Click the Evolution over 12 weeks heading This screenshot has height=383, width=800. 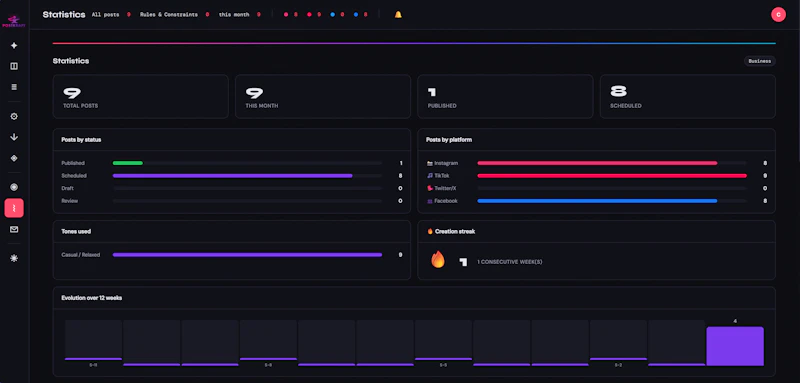(92, 298)
